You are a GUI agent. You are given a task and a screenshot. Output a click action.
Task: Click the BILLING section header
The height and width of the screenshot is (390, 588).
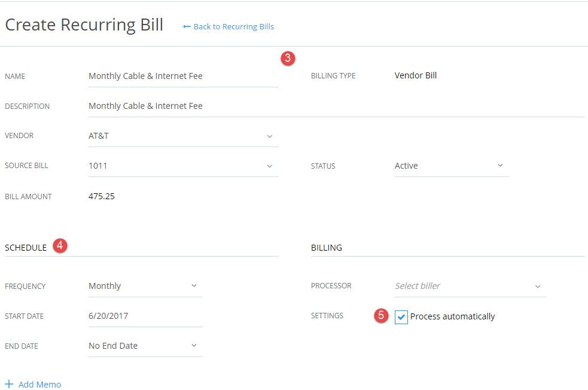click(327, 248)
